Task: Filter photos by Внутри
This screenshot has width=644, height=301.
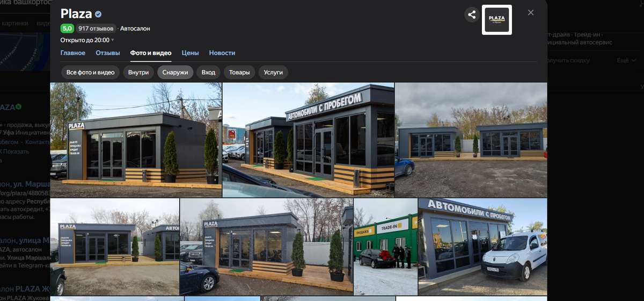Action: [x=138, y=72]
